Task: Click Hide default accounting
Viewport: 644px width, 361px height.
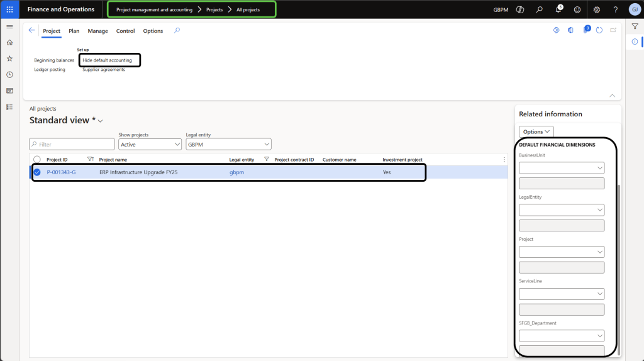Action: coord(108,60)
